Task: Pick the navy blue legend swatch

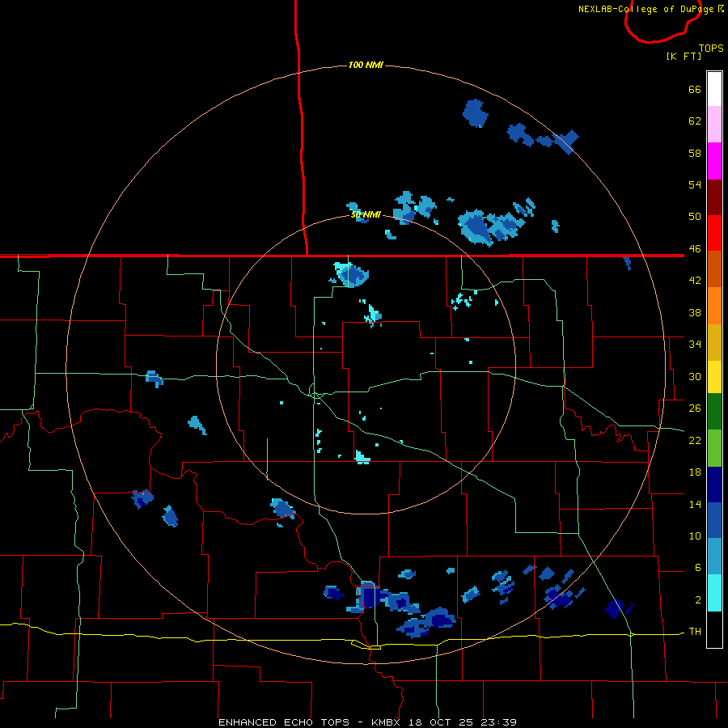Action: pyautogui.click(x=714, y=485)
